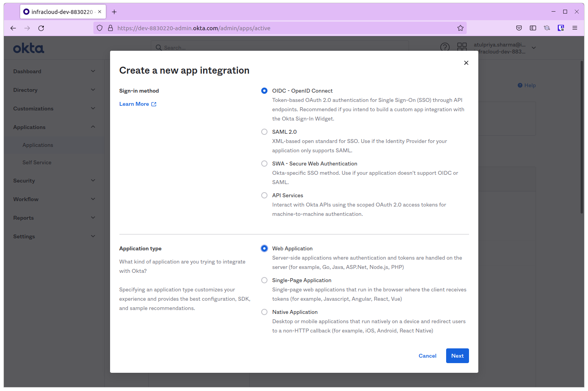Viewport: 588px width, 391px height.
Task: Open a new browser tab with plus
Action: (114, 12)
